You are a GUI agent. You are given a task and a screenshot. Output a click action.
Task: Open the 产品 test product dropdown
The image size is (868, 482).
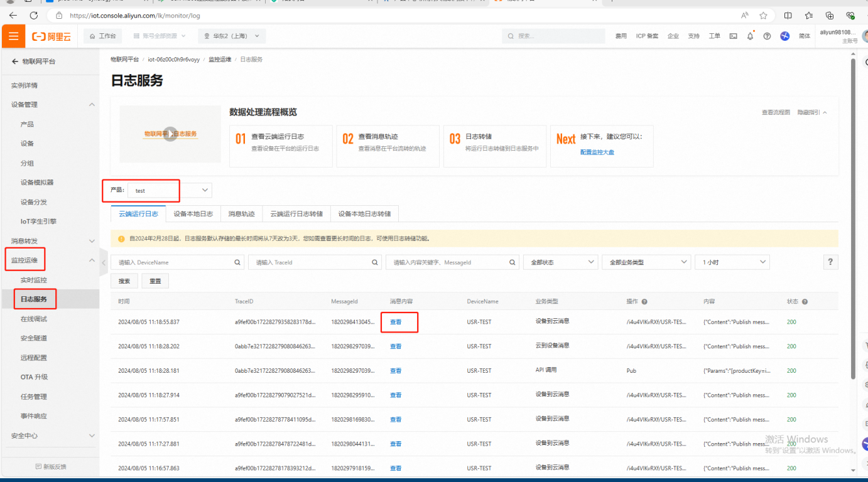tap(170, 190)
